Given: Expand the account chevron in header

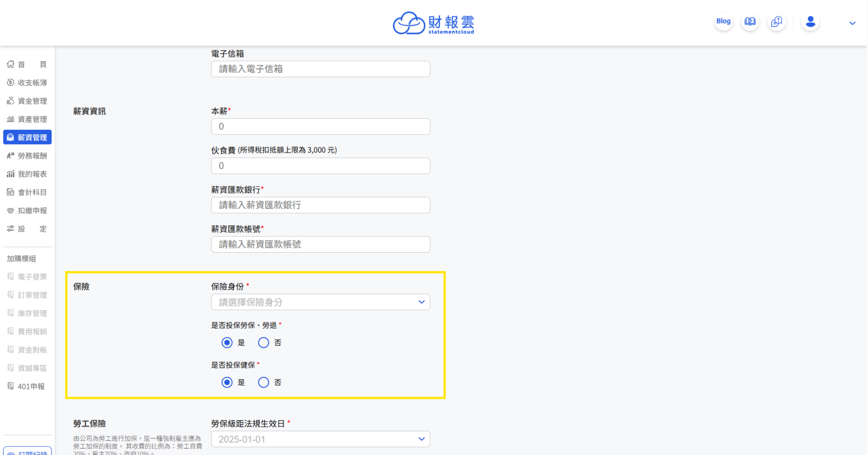Looking at the screenshot, I should [x=852, y=23].
